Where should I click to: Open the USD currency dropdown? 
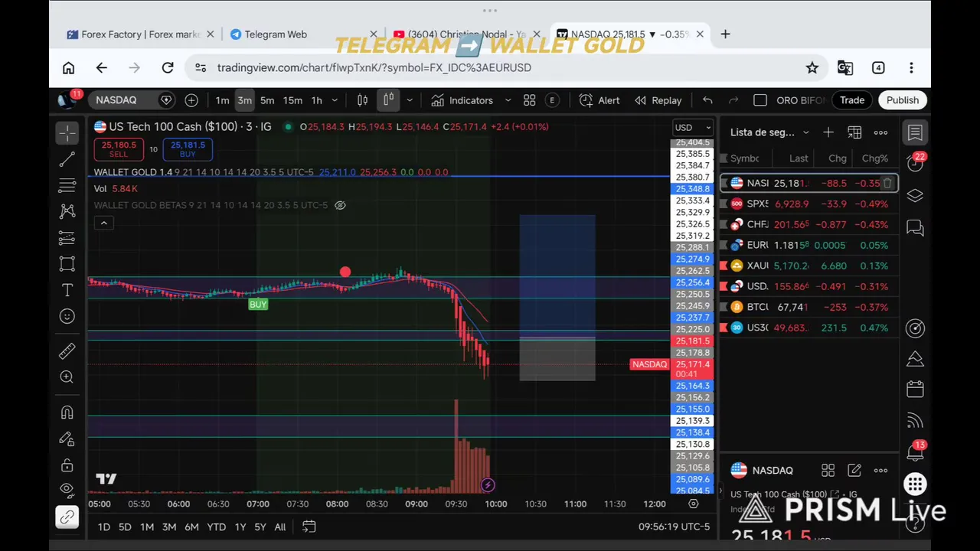(692, 128)
